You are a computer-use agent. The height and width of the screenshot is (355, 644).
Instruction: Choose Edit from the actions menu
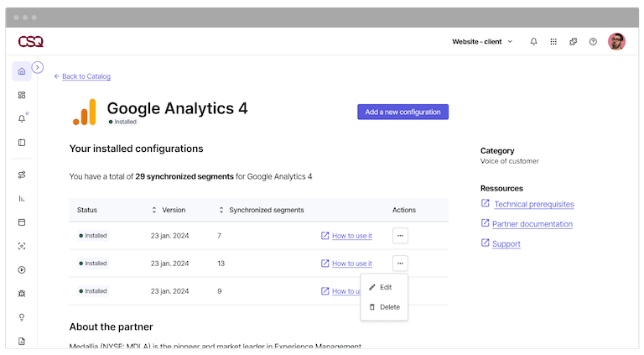(x=384, y=287)
